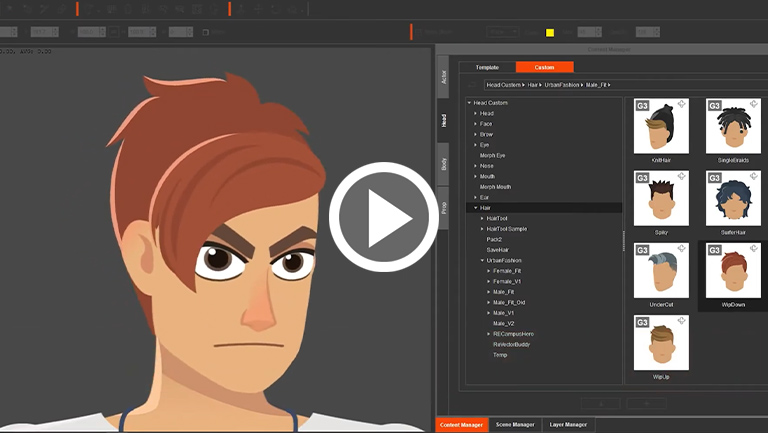Click the G3 badge on SurferHair
This screenshot has height=433, width=768.
pos(715,178)
